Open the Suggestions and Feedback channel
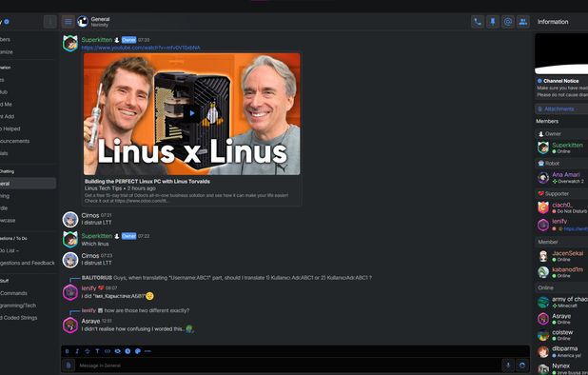The height and width of the screenshot is (375, 588). [28, 263]
